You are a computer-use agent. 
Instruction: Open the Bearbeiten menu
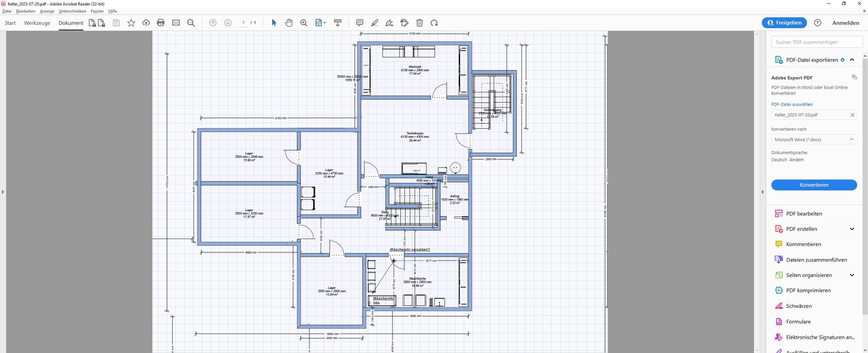(26, 11)
